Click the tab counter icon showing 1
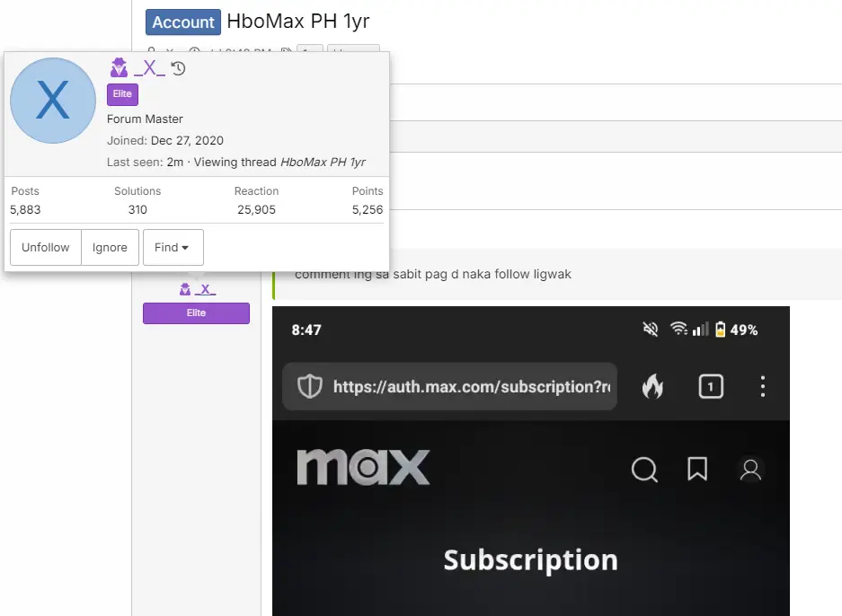Image resolution: width=842 pixels, height=616 pixels. click(711, 386)
